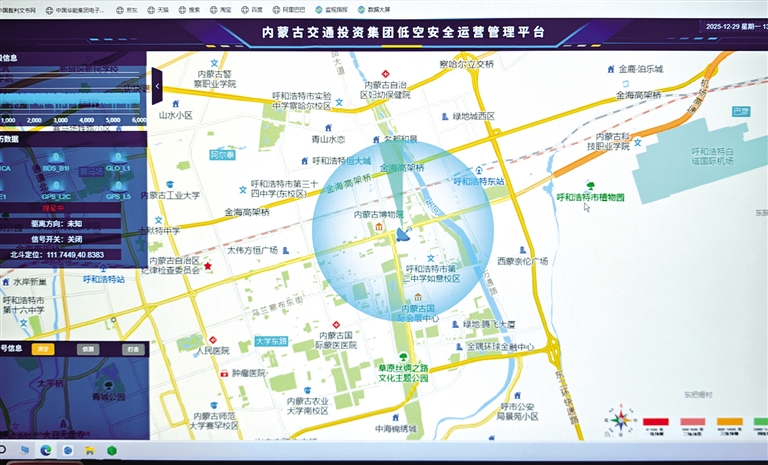Collapse the left side panel with arrow
768x465 pixels.
[157, 86]
